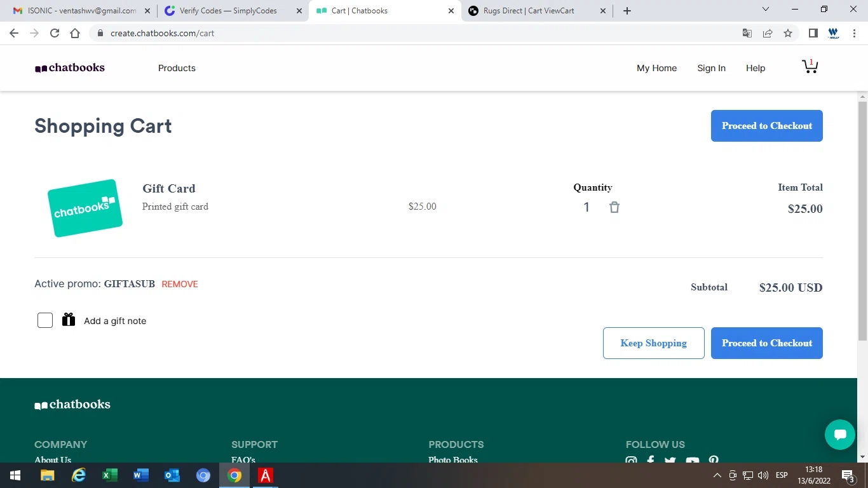Open Chatbooks Instagram page icon
The height and width of the screenshot is (488, 868).
click(x=631, y=461)
